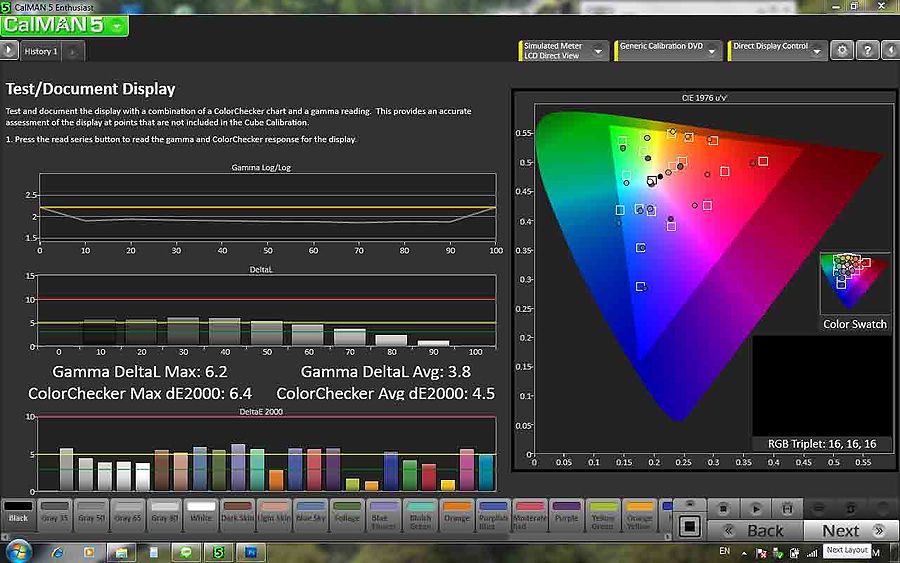Click the Windows Start button

pyautogui.click(x=18, y=551)
